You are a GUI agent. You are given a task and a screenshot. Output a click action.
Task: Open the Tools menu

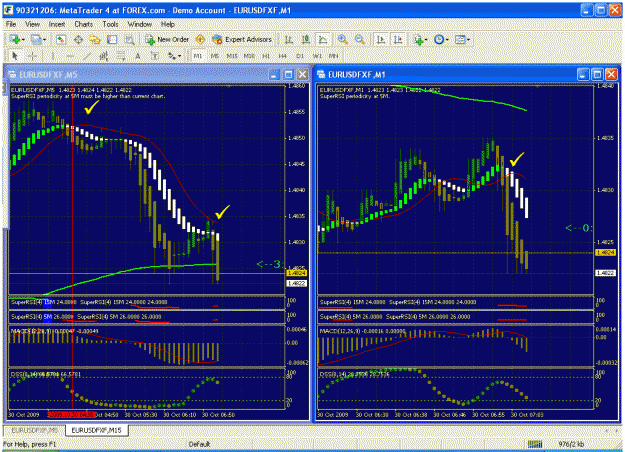(110, 24)
